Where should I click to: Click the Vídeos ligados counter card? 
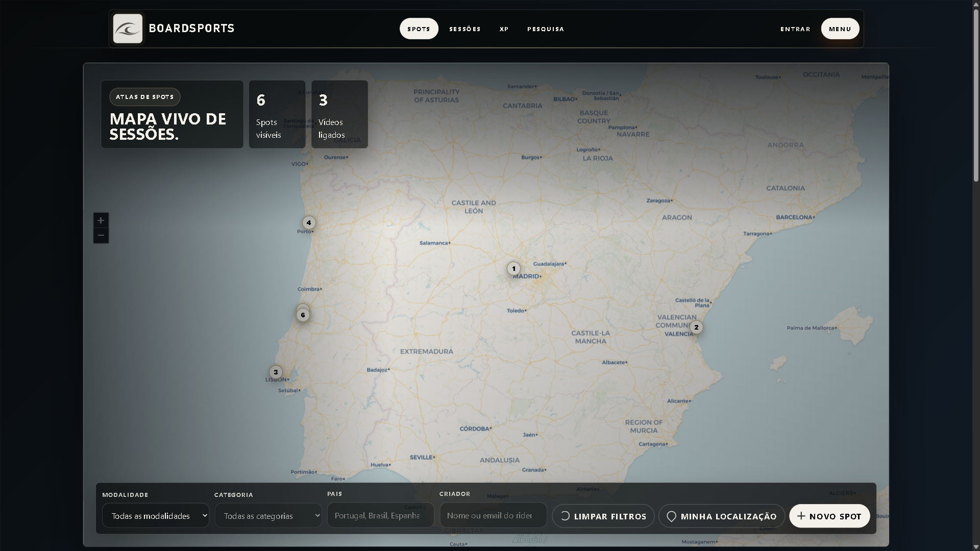pyautogui.click(x=339, y=114)
